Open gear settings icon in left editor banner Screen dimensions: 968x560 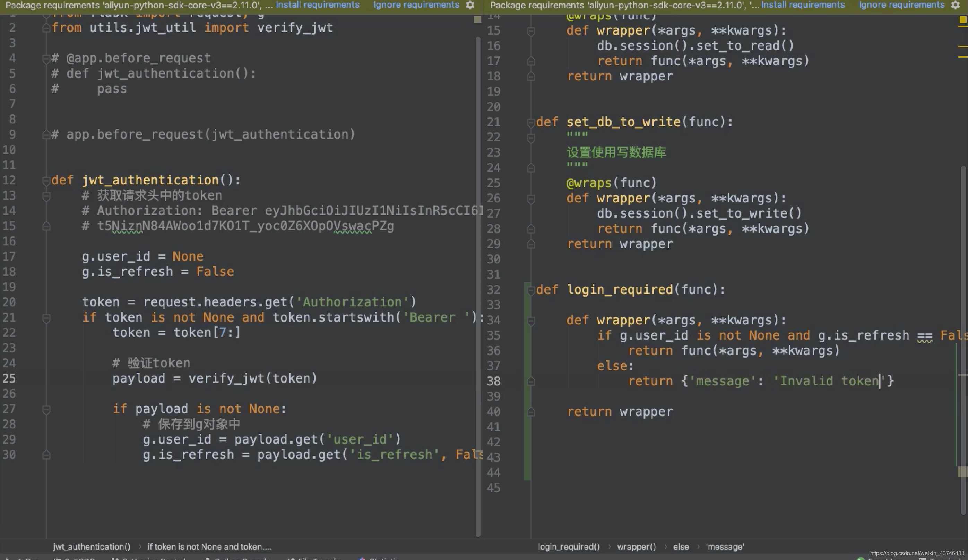tap(470, 5)
